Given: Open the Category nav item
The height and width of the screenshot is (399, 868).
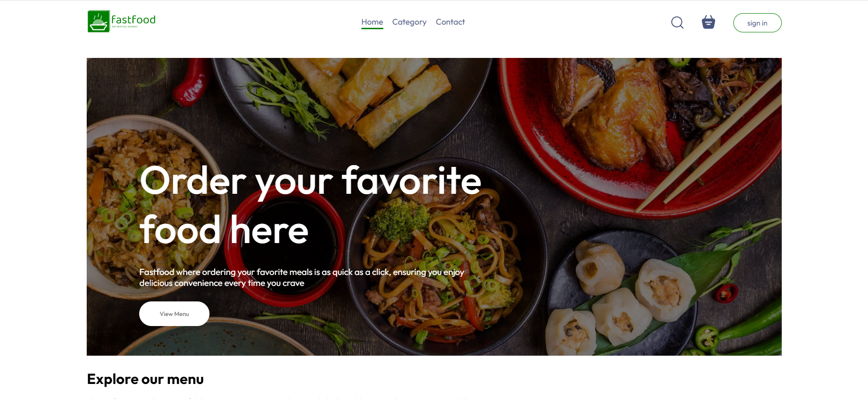Looking at the screenshot, I should coord(409,22).
